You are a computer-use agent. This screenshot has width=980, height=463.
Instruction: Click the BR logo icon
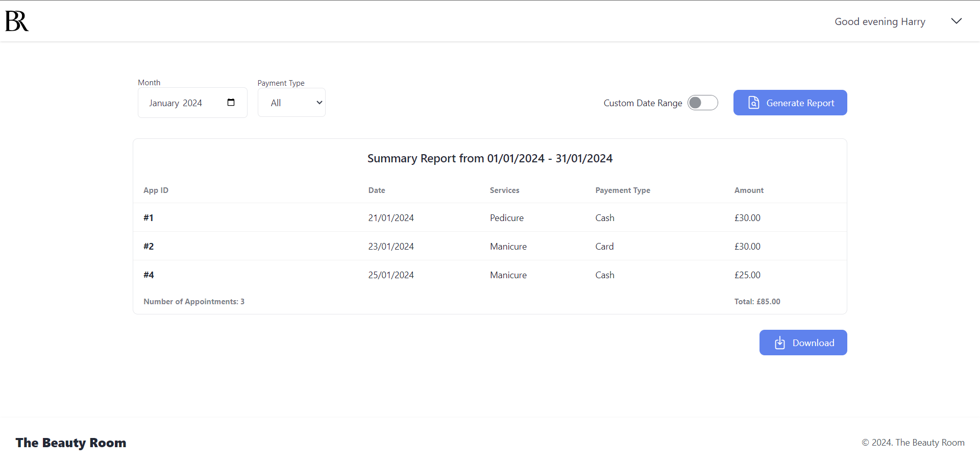click(x=17, y=21)
